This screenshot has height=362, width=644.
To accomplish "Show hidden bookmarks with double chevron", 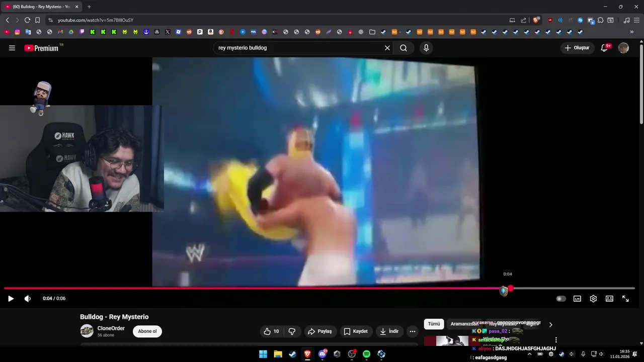I will (x=632, y=32).
